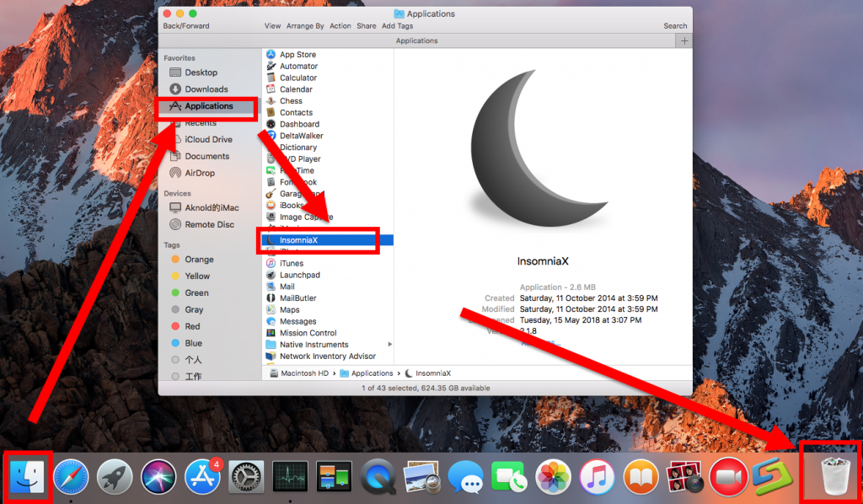Open the View toolbar menu
This screenshot has height=504, width=863.
pyautogui.click(x=272, y=26)
